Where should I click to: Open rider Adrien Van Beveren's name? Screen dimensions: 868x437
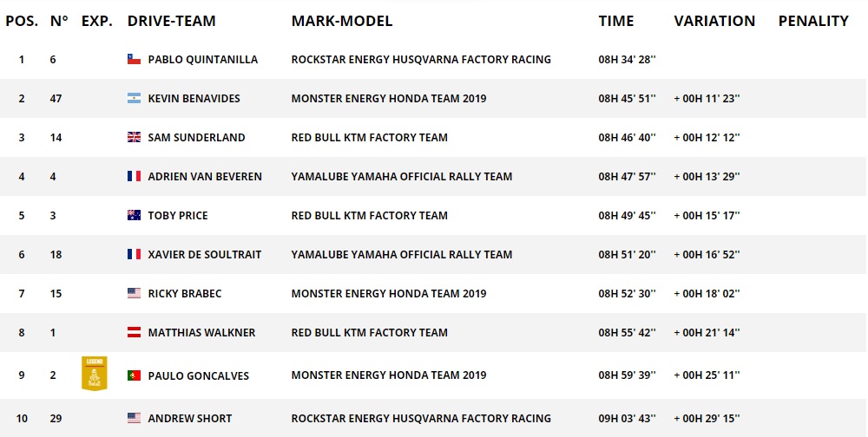pos(205,177)
